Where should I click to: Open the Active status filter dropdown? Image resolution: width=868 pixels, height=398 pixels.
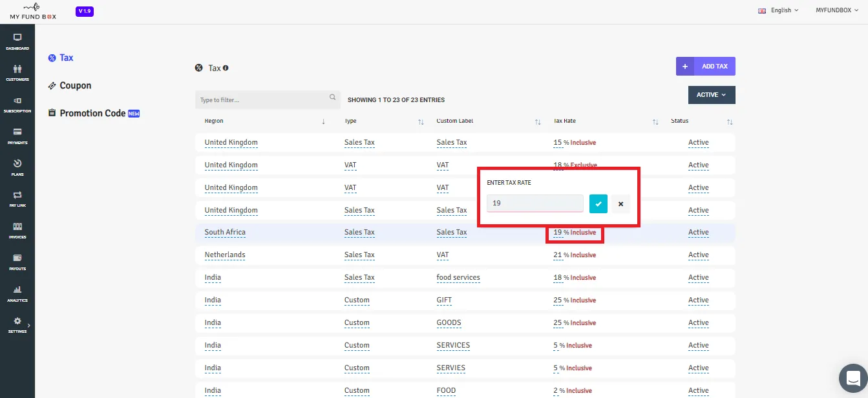[x=712, y=95]
